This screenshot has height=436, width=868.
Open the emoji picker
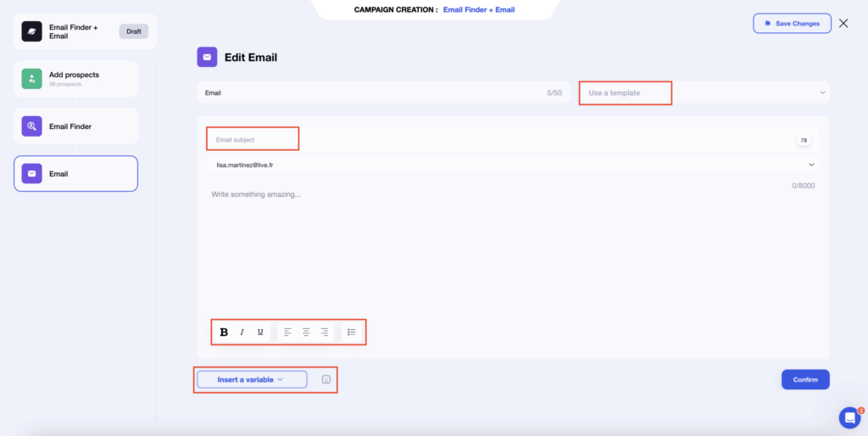click(325, 380)
